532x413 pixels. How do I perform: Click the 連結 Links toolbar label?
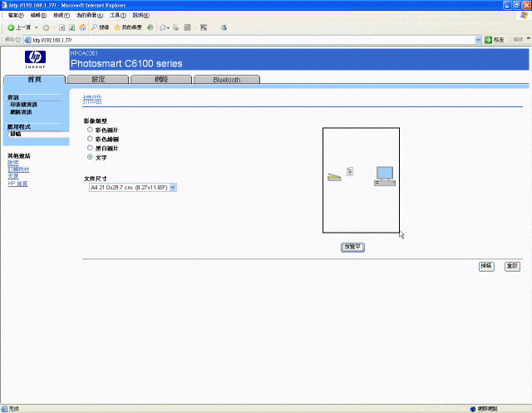click(x=518, y=40)
